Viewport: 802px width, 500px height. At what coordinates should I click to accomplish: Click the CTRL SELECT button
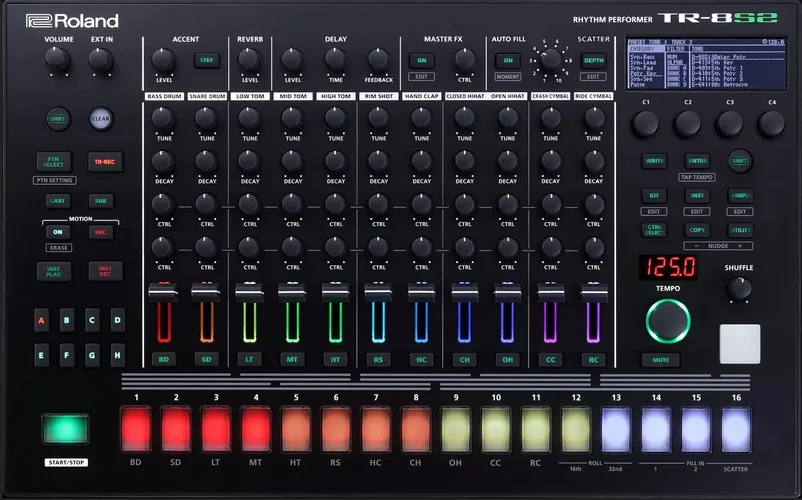click(x=654, y=230)
